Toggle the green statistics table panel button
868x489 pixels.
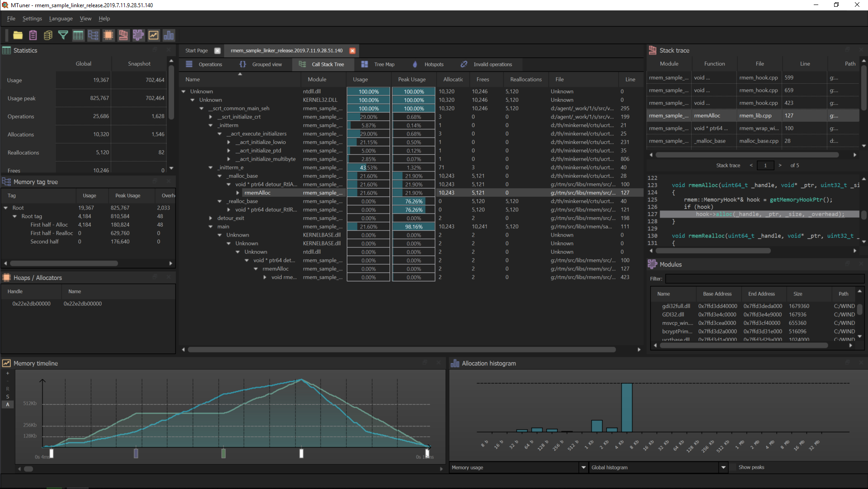(78, 35)
